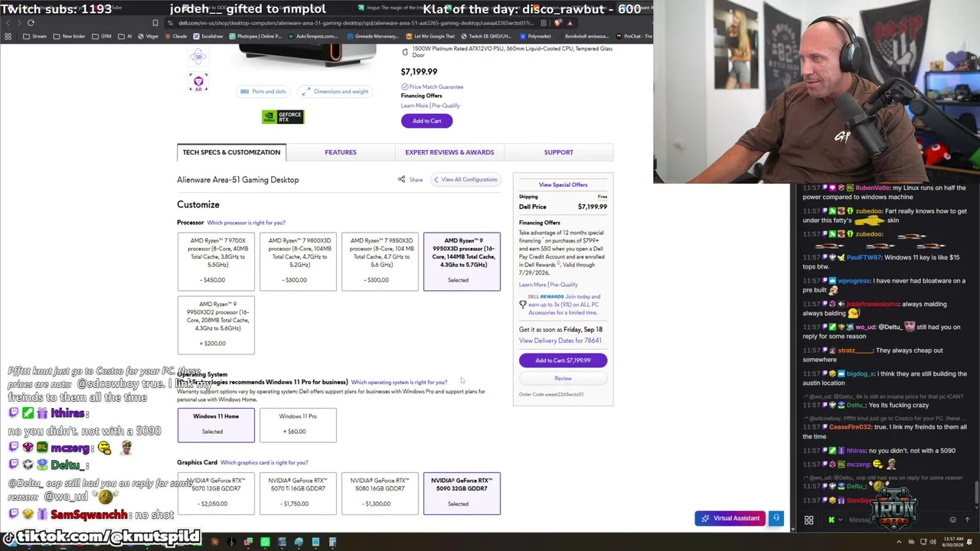This screenshot has height=551, width=980.
Task: Click the GeForce RTX badge
Action: pos(283,116)
